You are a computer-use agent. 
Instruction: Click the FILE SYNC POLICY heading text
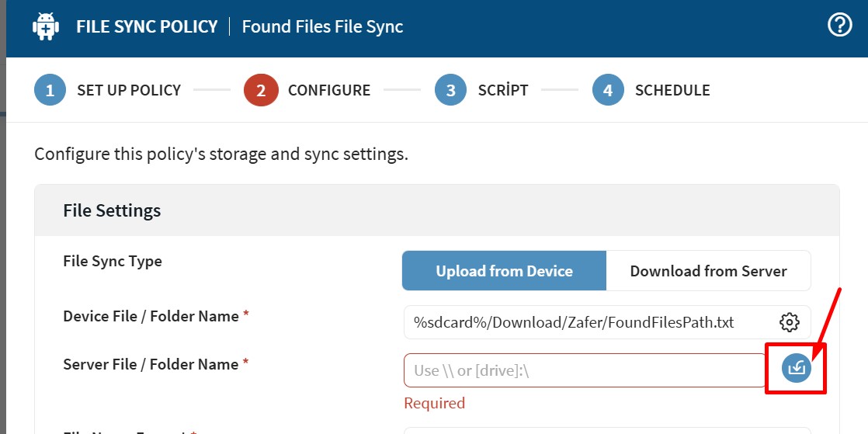[x=147, y=26]
